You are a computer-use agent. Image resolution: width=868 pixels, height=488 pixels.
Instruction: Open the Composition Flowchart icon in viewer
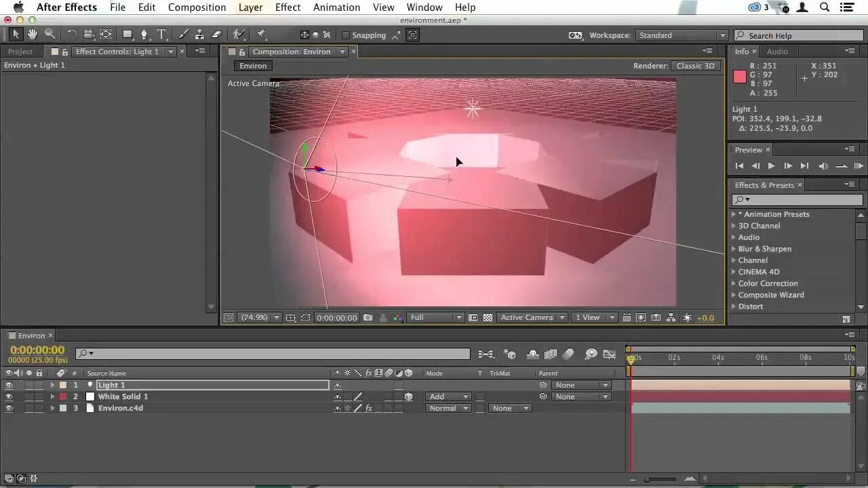pos(671,317)
